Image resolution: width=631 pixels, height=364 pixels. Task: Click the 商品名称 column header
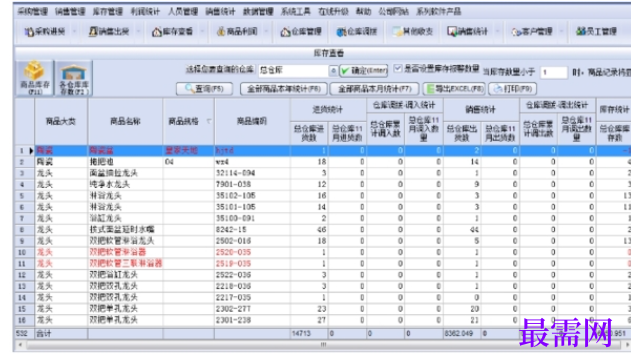click(x=125, y=121)
